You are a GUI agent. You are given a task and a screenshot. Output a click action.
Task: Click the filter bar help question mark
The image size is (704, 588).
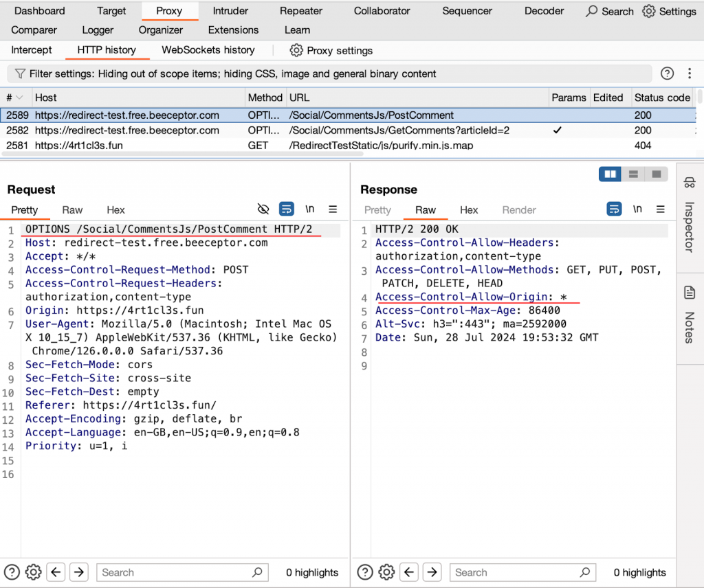666,73
